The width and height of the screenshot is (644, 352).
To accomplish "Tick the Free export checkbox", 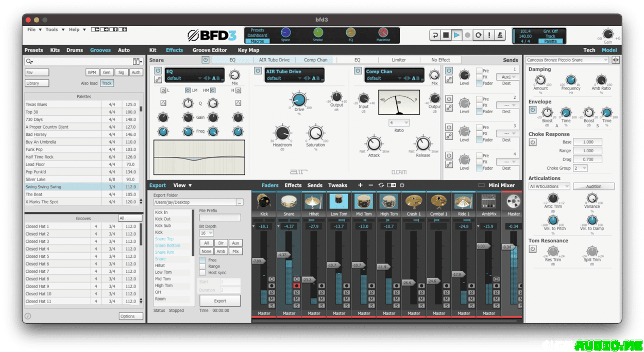I will [x=202, y=260].
